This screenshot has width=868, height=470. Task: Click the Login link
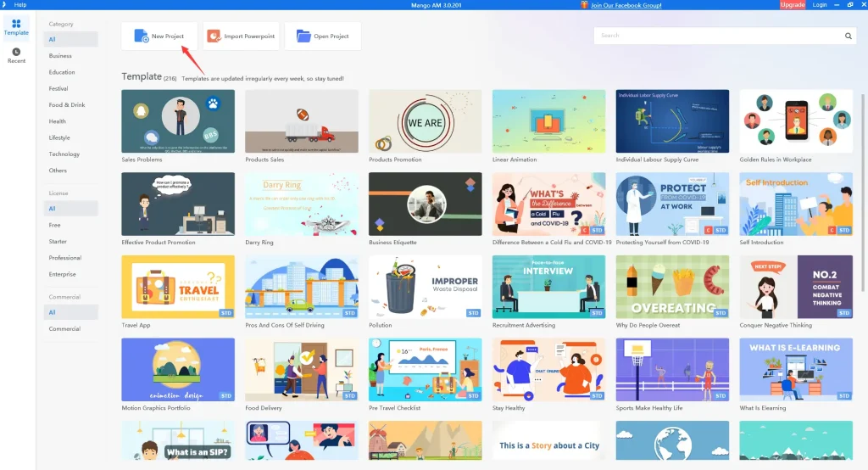pos(820,5)
